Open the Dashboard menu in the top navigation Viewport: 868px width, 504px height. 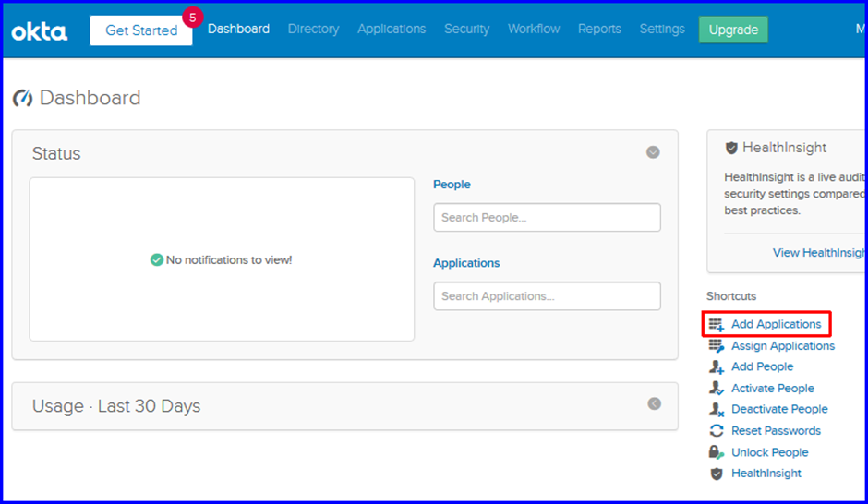238,29
